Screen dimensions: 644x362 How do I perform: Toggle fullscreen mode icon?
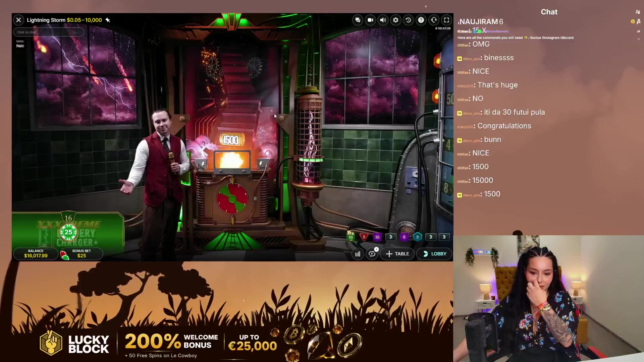pos(446,20)
